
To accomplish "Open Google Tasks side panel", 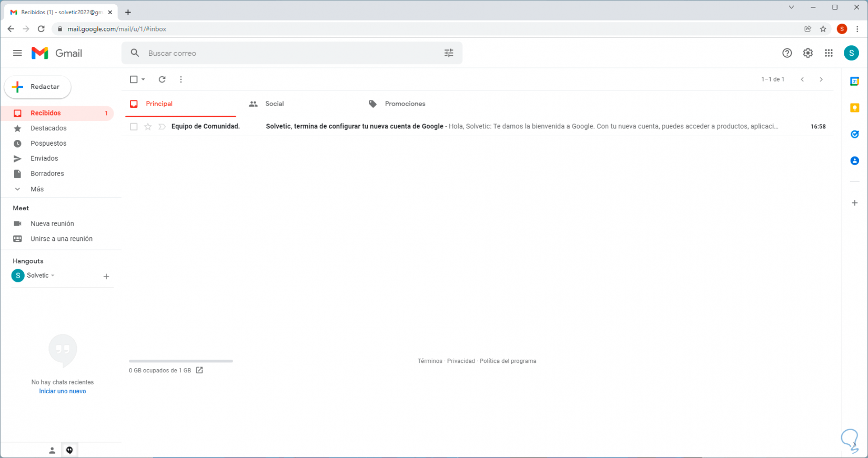I will (x=855, y=134).
